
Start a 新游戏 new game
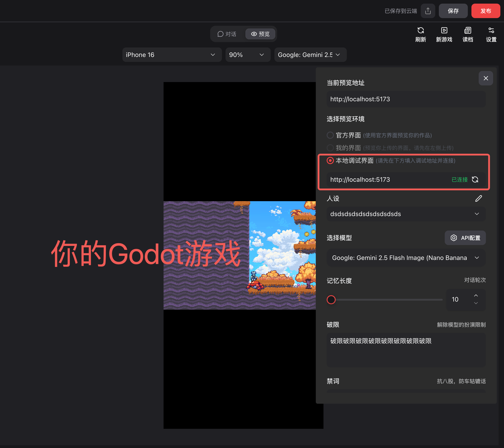pyautogui.click(x=444, y=31)
